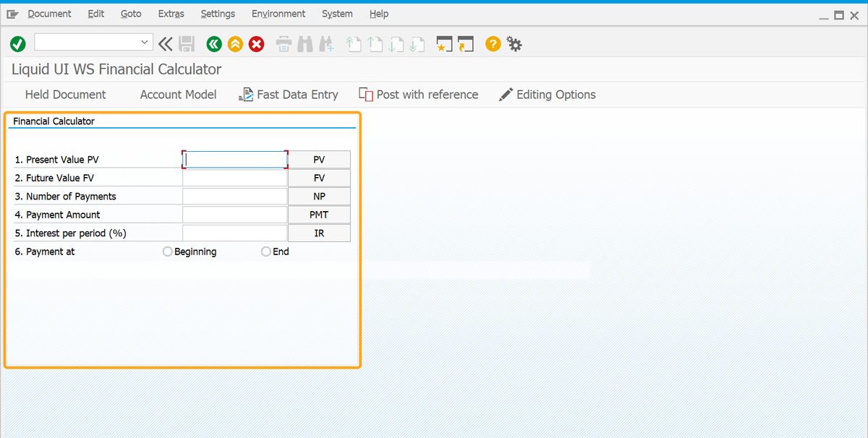Click the Print icon
Image resolution: width=868 pixels, height=438 pixels.
coord(284,44)
